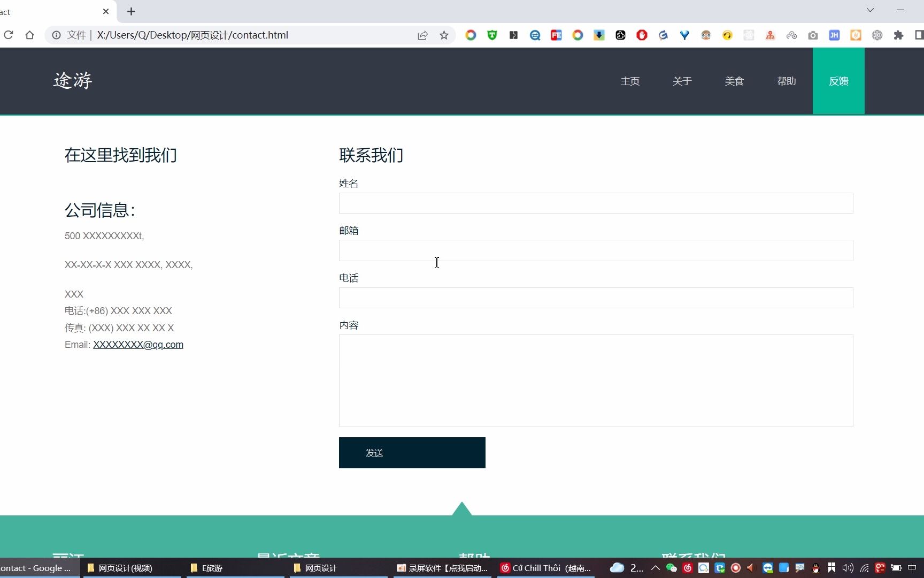Open the share icon in the address bar
The width and height of the screenshot is (924, 578).
tap(422, 35)
